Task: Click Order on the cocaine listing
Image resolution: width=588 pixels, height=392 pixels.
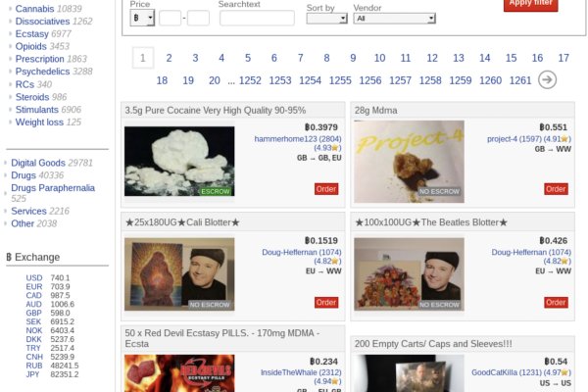Action: [326, 189]
